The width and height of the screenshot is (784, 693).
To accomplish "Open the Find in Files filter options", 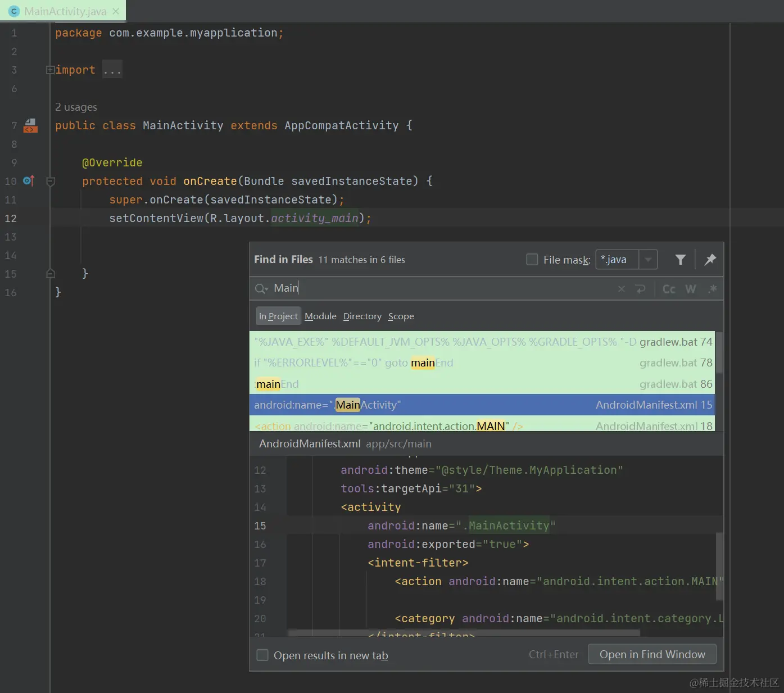I will 680,259.
